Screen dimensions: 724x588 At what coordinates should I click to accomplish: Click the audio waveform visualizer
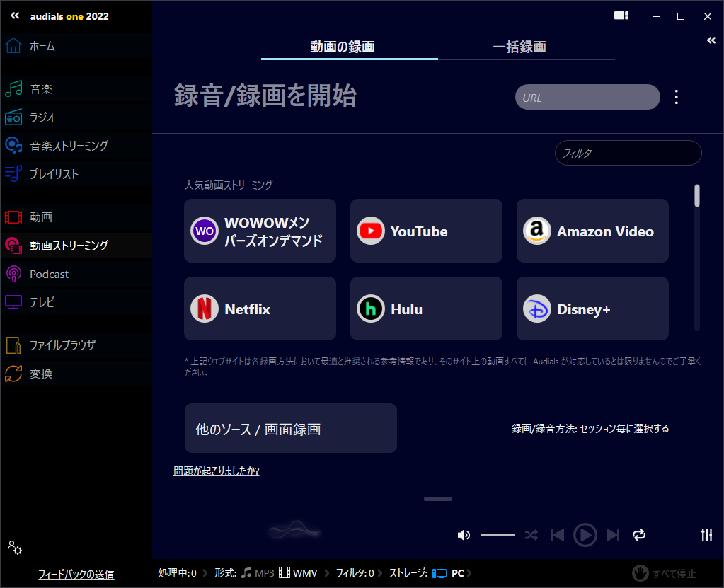point(294,530)
